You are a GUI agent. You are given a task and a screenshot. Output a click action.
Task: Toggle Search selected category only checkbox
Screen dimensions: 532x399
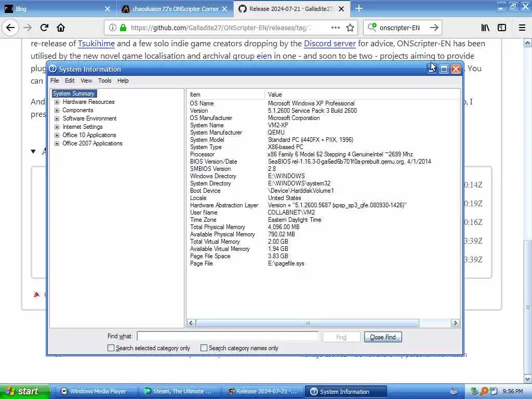[x=111, y=348]
